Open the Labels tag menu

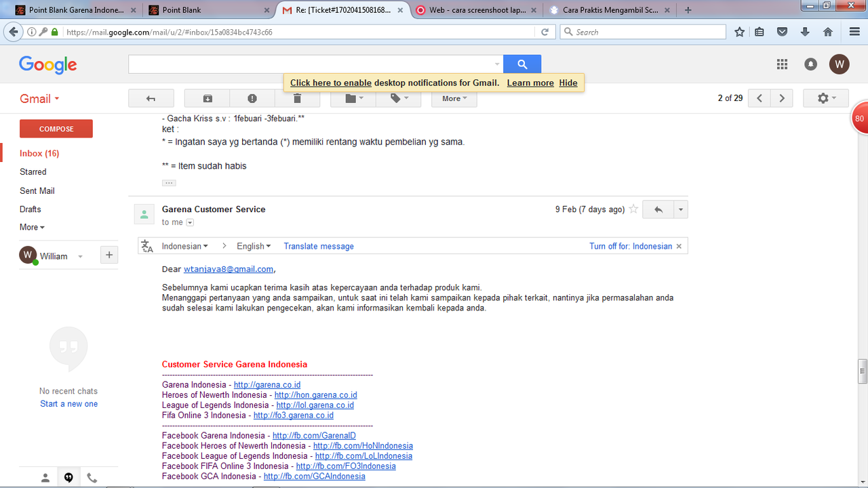[399, 98]
